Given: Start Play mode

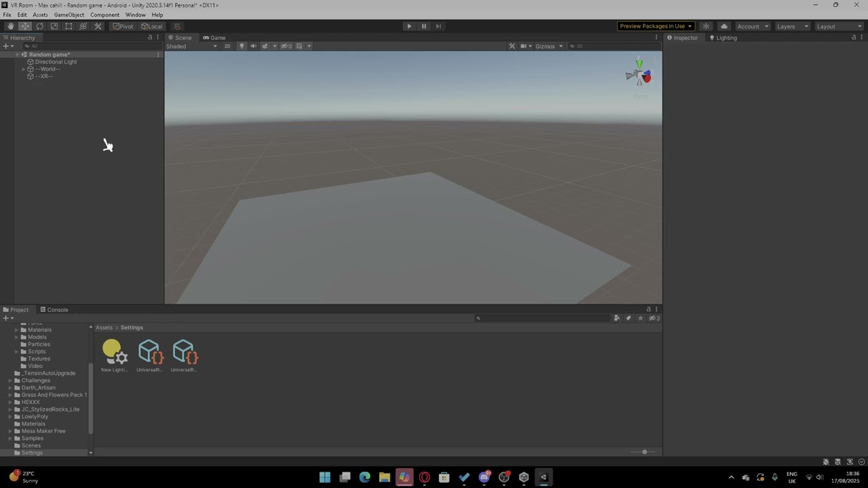Looking at the screenshot, I should point(409,26).
